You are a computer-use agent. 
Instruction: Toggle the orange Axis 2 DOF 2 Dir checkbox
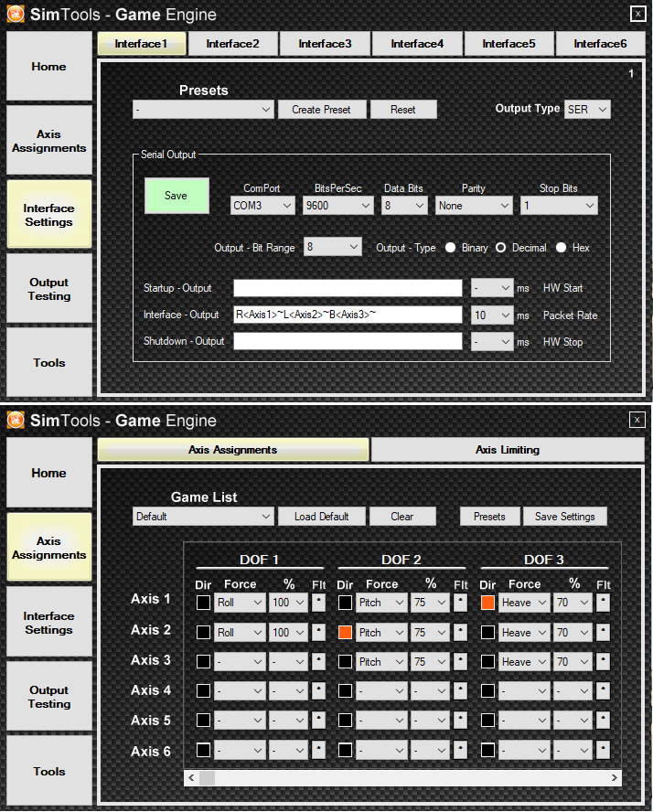(x=346, y=632)
